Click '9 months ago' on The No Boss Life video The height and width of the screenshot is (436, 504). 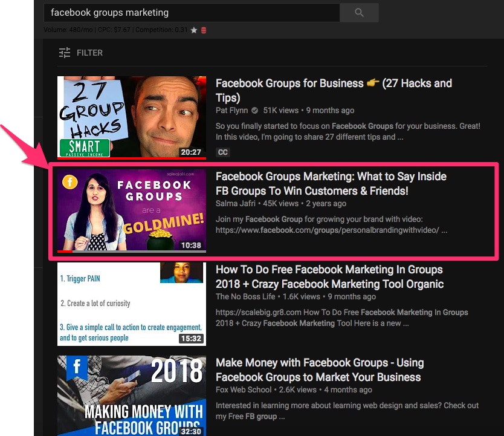click(x=352, y=297)
